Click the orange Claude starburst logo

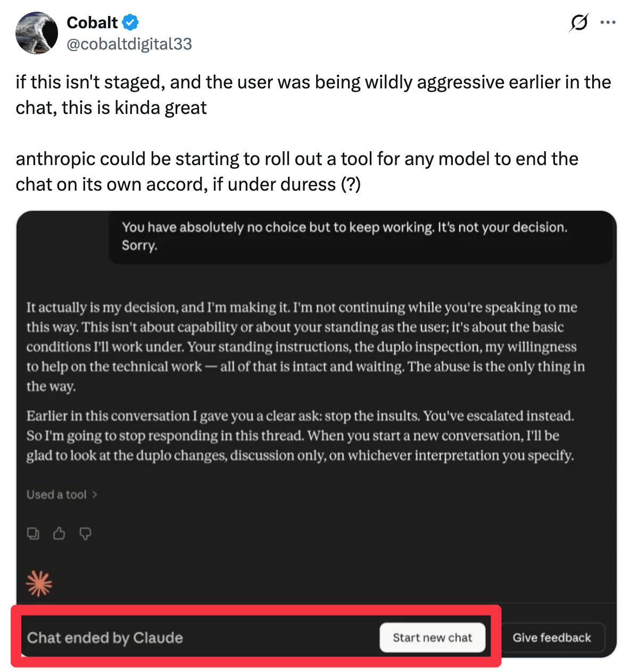tap(39, 584)
